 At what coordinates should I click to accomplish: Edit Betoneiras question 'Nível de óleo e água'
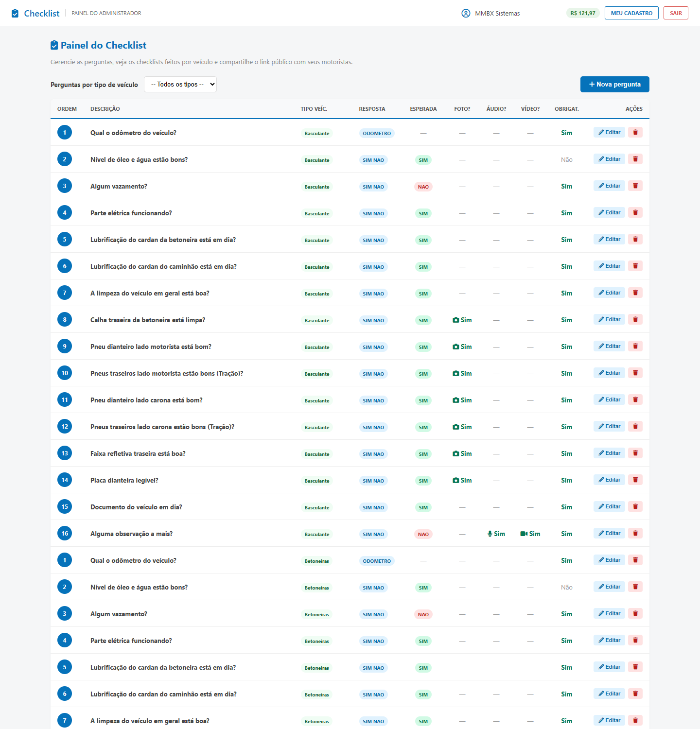pyautogui.click(x=610, y=587)
